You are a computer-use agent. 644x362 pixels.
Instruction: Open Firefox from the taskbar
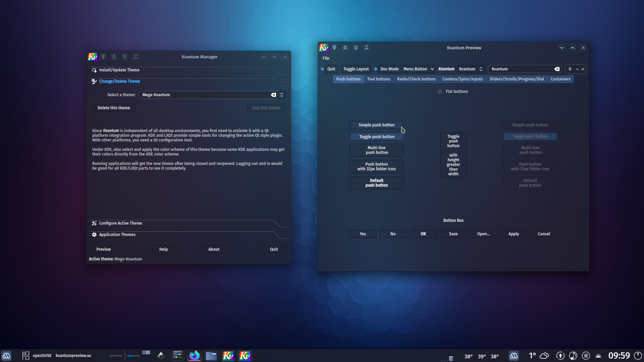(195, 355)
